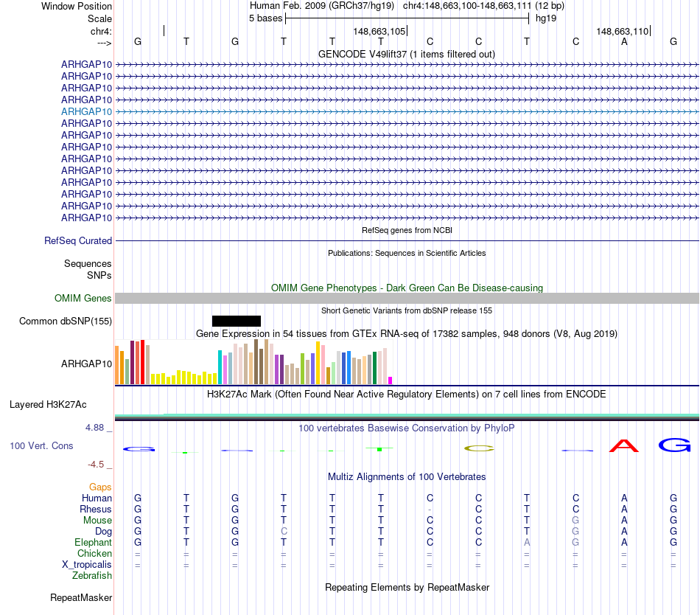Screen dimensions: 700x615
Task: Click the 4.88 PhyloP upper scale value
Action: (94, 428)
